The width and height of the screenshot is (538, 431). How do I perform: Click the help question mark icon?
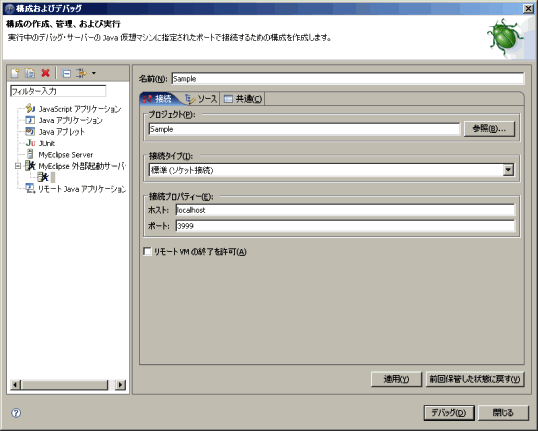click(x=16, y=412)
